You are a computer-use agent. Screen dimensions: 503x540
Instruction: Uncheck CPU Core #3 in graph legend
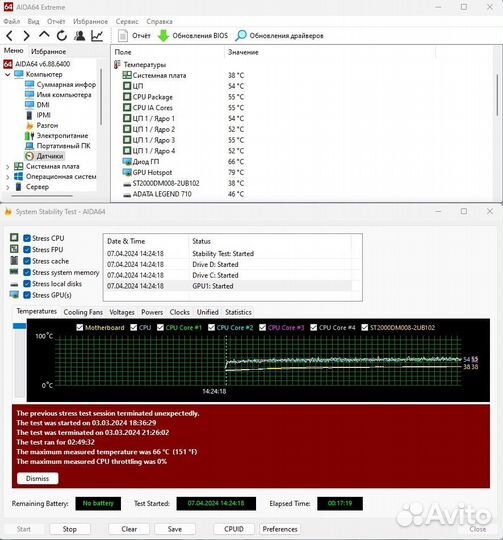pyautogui.click(x=262, y=327)
